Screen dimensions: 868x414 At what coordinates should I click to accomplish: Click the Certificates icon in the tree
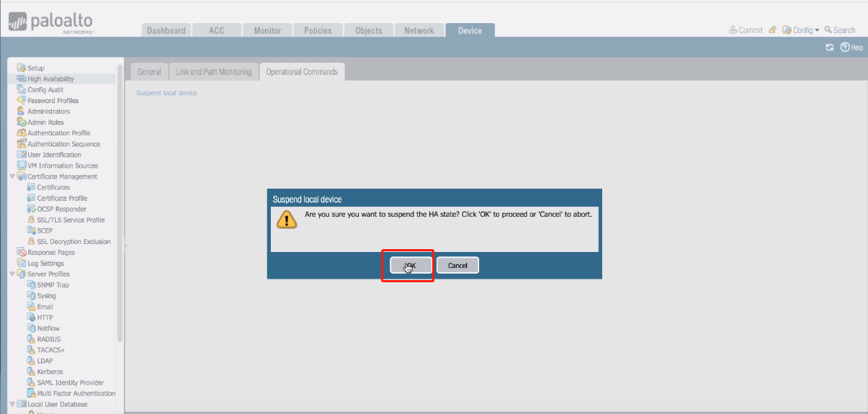(x=31, y=187)
